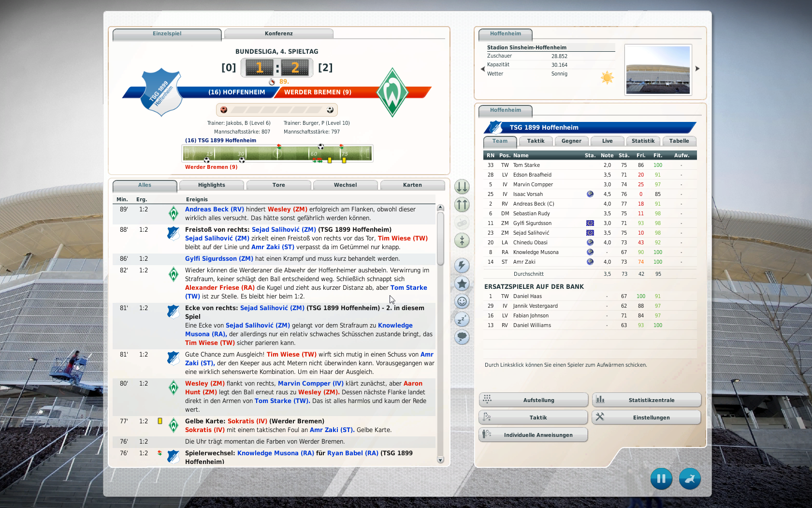Click the small Hoffenheim logo in blue team banner
Screen dimensions: 812x508
(495, 127)
